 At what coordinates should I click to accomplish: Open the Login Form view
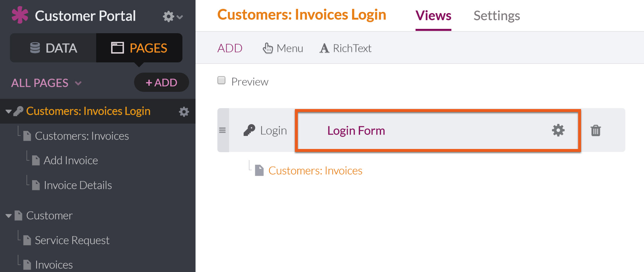[x=356, y=131]
